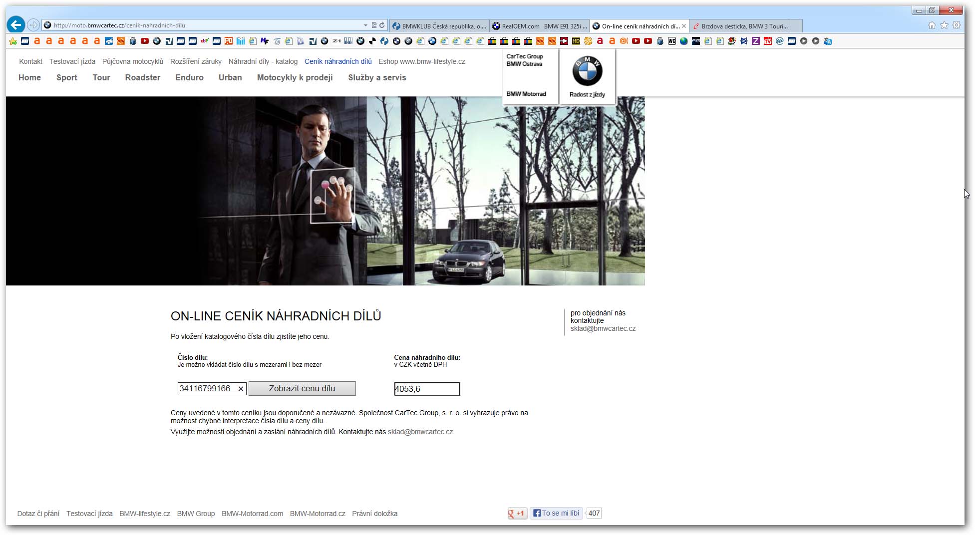Open Motocykly k prodeji menu item
This screenshot has height=535, width=980.
295,77
